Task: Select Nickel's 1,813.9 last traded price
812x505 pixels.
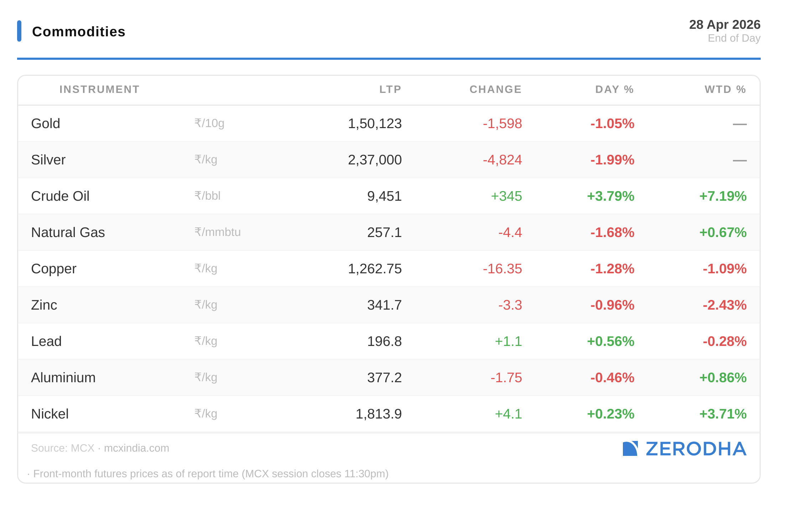Action: (379, 414)
